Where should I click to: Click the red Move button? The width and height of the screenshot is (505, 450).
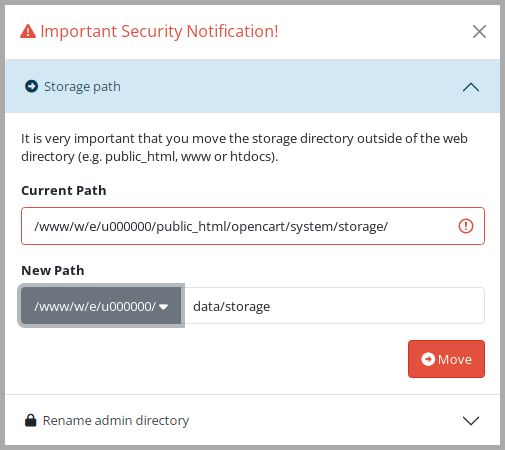[446, 359]
